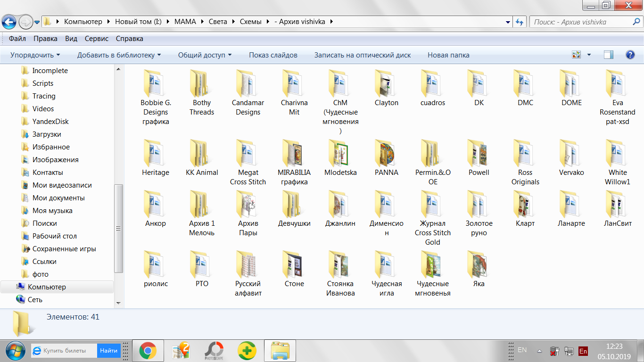This screenshot has height=362, width=644.
Task: Select Рабочий стол in the navigation pane
Action: pos(54,236)
